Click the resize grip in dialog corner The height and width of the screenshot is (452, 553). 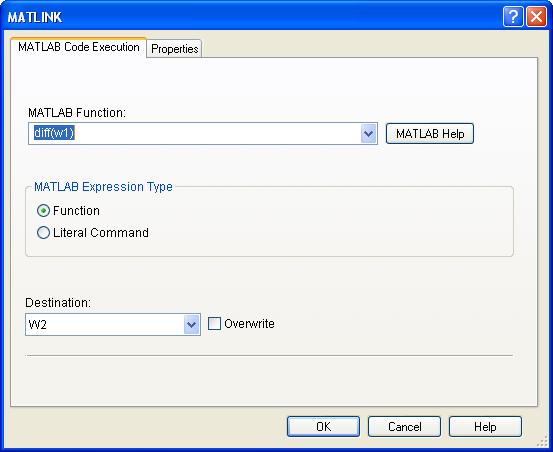541,442
